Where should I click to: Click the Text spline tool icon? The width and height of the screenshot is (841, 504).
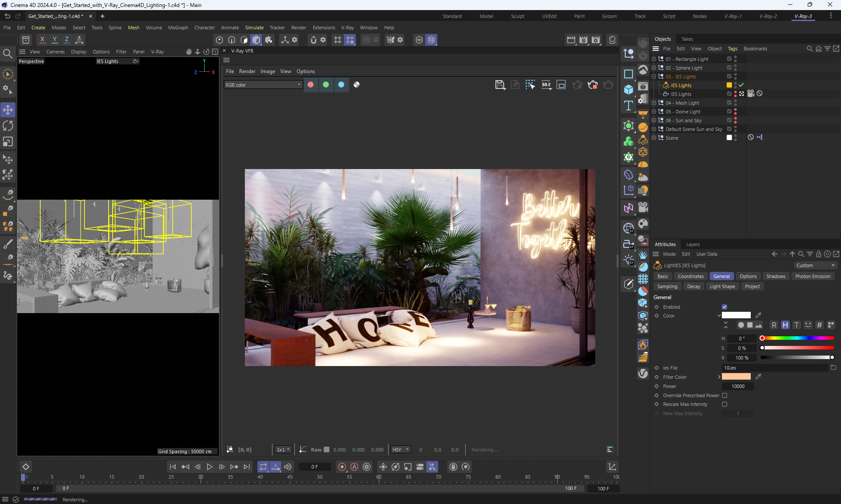[629, 106]
